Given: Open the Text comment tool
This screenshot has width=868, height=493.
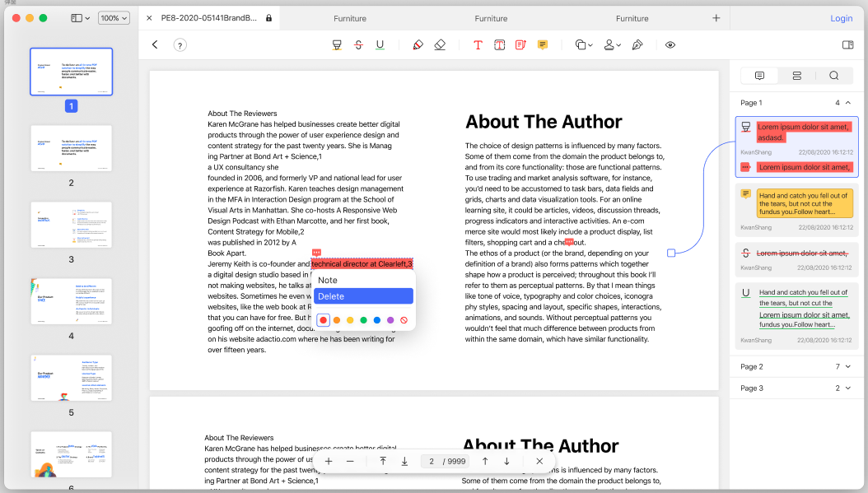Looking at the screenshot, I should pyautogui.click(x=478, y=44).
